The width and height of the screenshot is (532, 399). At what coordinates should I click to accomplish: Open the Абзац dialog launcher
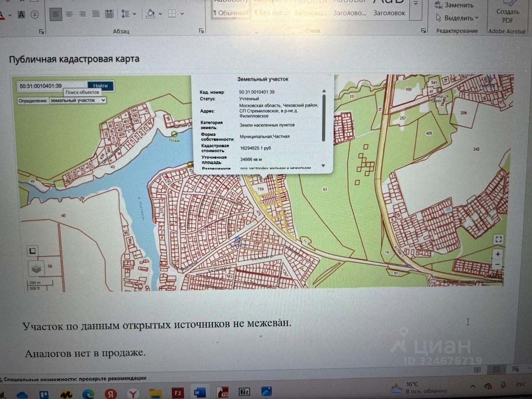tap(202, 31)
